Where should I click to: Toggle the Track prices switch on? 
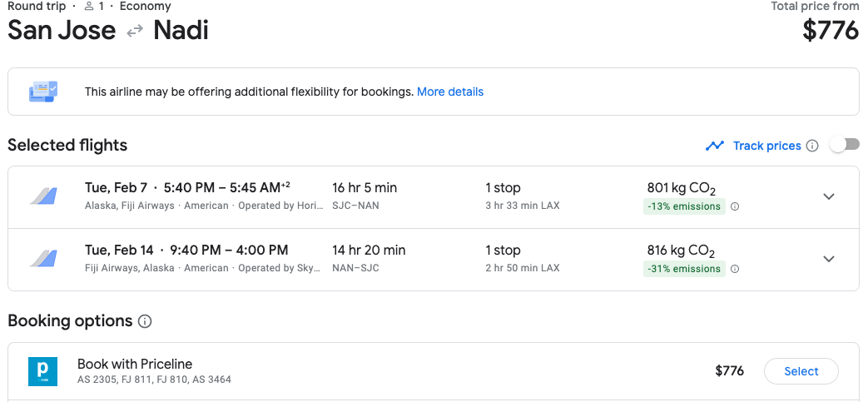(x=844, y=145)
